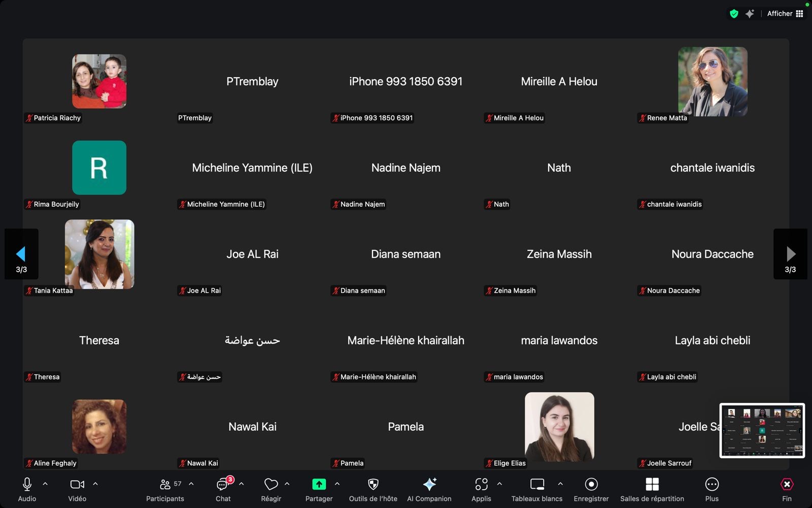812x508 pixels.
Task: Toggle camera with Vidéo button
Action: 77,485
